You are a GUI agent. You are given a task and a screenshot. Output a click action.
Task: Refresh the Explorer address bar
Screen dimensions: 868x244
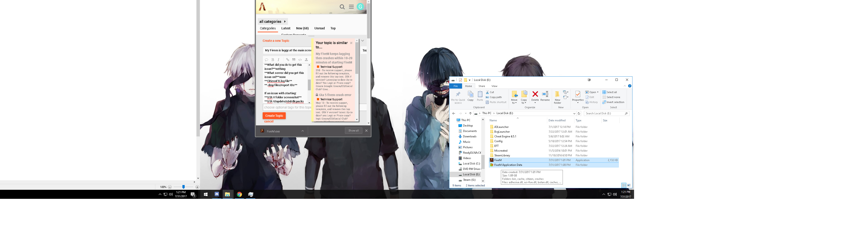coord(579,114)
